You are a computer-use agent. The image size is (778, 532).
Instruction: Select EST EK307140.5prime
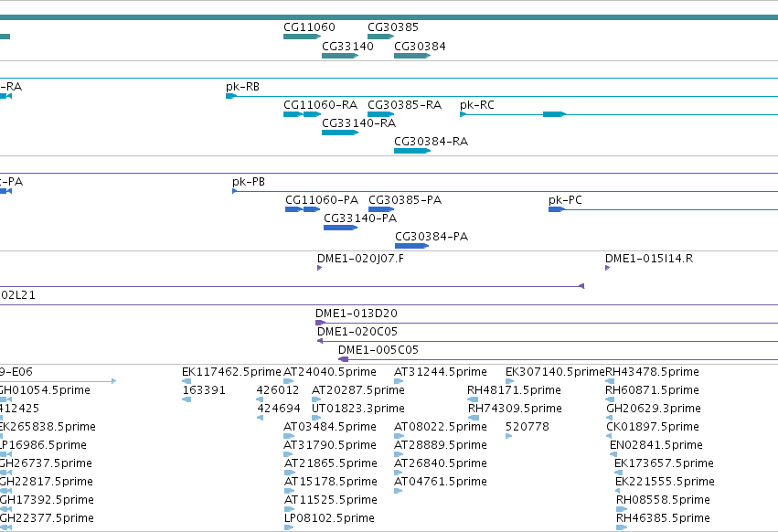(509, 381)
